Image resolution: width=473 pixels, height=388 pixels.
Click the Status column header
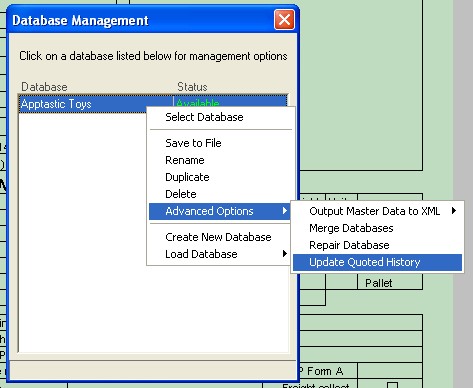(x=192, y=87)
